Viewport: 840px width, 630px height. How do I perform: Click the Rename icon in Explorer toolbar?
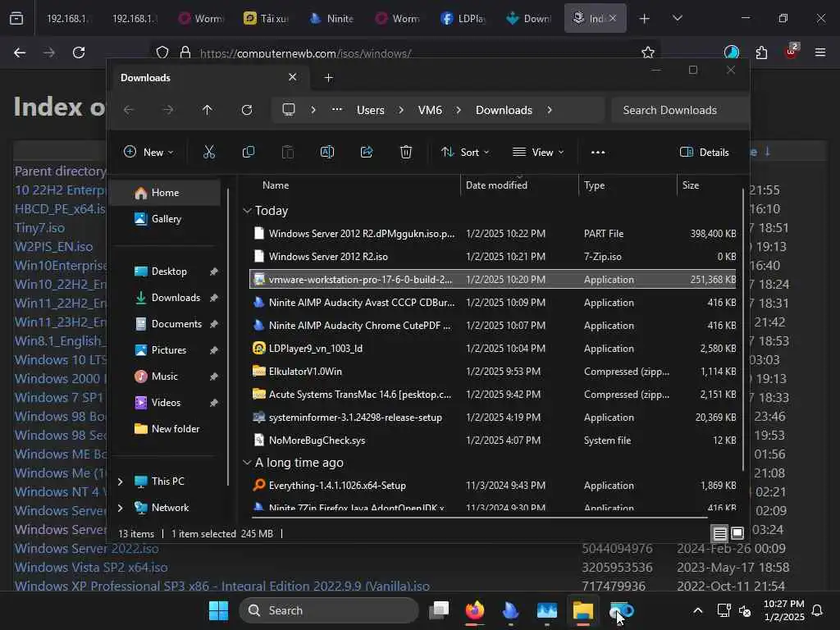326,152
